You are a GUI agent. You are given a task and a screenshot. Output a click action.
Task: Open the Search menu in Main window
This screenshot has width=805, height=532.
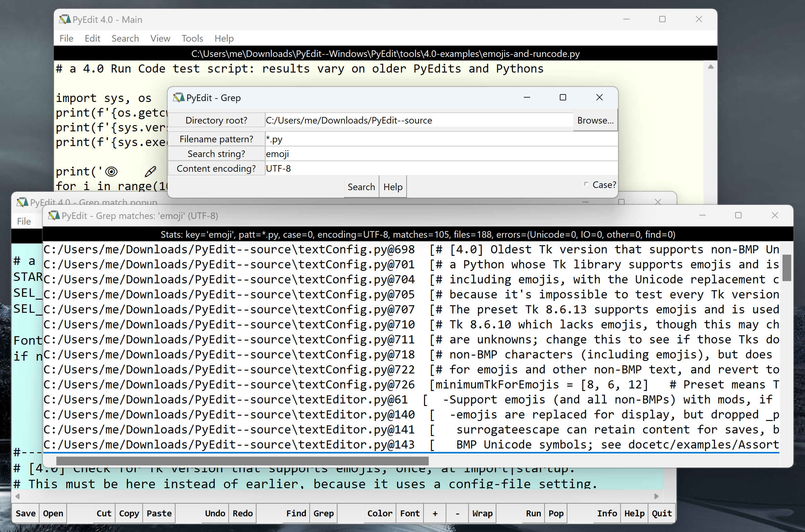[x=125, y=38]
